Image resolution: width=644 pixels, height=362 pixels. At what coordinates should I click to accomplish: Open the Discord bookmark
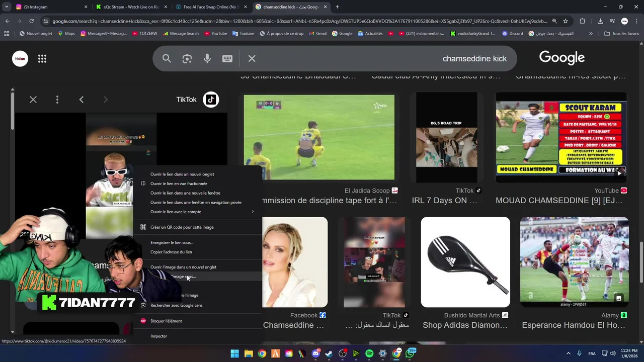pos(512,34)
